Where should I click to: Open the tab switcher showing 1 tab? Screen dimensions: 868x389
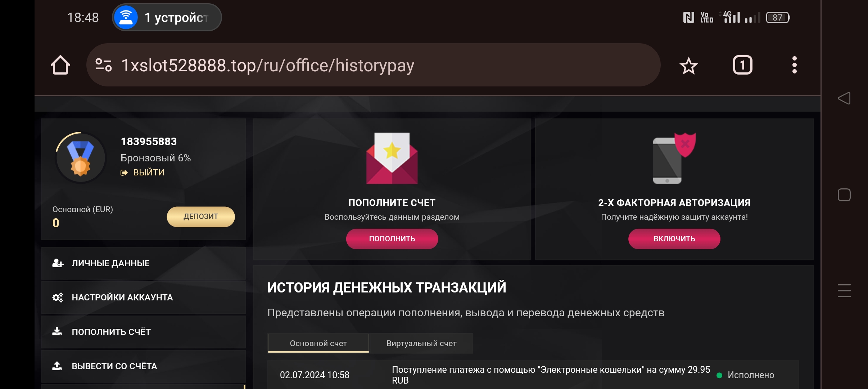742,65
